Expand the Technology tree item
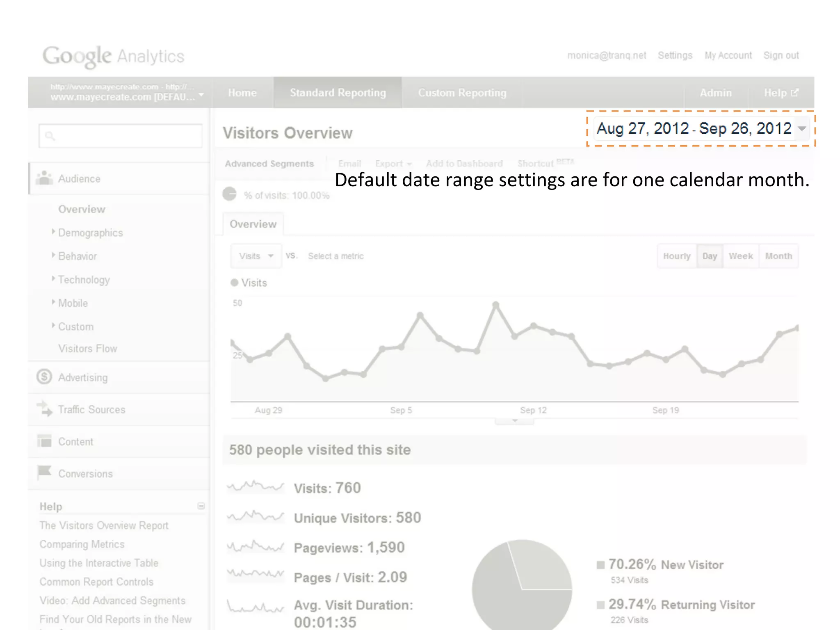This screenshot has width=840, height=630. click(x=53, y=278)
